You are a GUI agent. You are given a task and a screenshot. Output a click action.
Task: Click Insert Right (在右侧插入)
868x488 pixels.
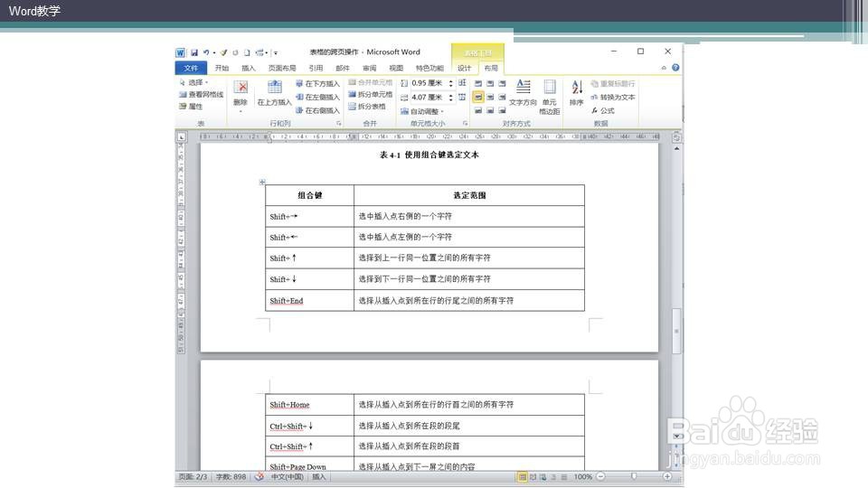point(317,110)
